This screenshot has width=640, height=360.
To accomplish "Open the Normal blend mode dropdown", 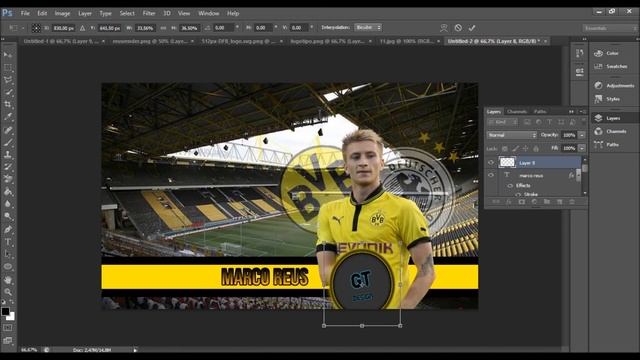I will pos(511,135).
